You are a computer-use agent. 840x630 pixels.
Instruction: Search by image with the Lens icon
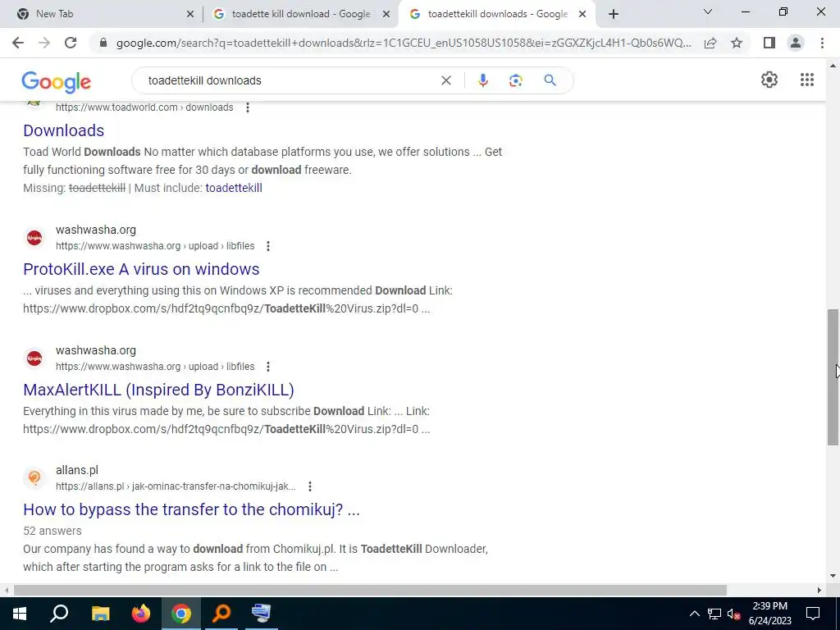[515, 80]
